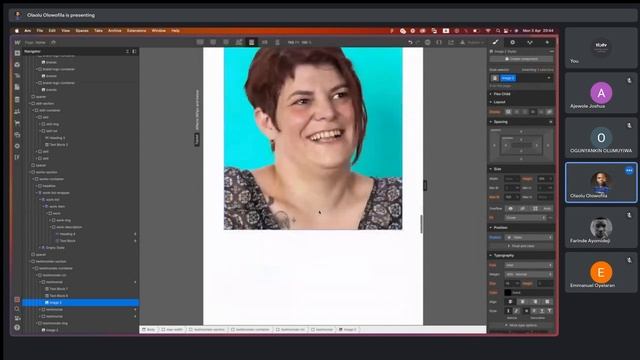Click More type options
This screenshot has height=360, width=640.
click(x=521, y=325)
